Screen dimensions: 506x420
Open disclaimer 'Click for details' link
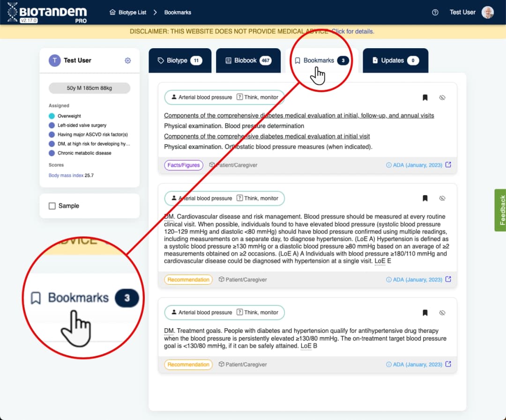[x=353, y=31]
